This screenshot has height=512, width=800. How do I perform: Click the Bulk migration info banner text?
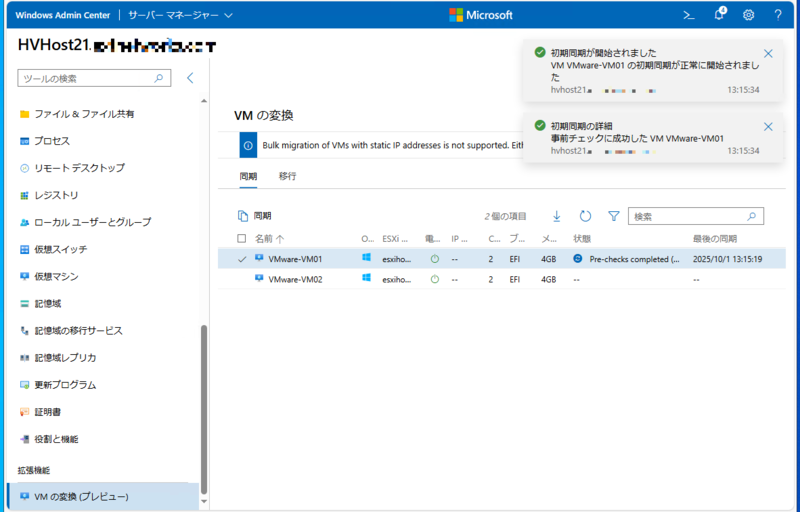[393, 145]
